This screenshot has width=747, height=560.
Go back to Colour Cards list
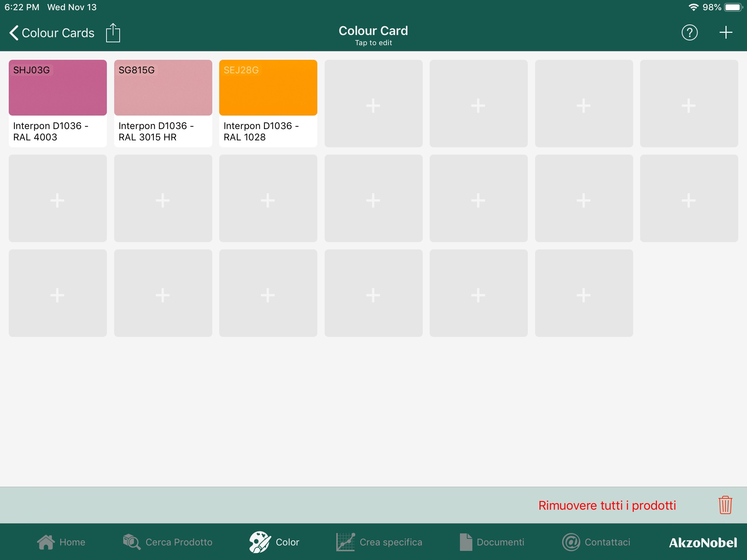click(51, 33)
